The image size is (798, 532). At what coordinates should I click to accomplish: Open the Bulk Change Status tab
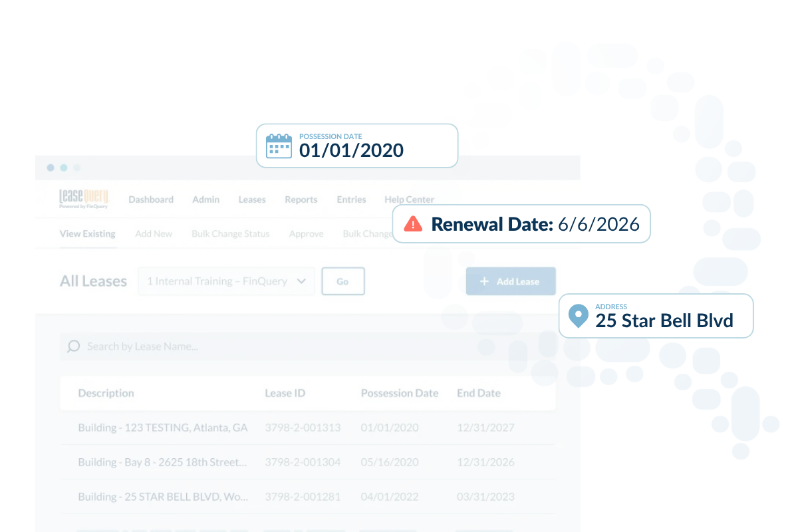pyautogui.click(x=231, y=234)
